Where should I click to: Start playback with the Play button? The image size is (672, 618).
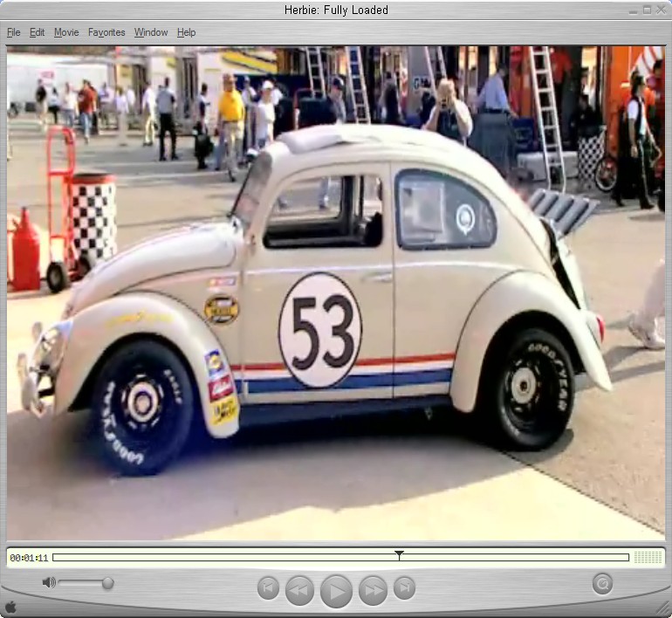point(336,591)
